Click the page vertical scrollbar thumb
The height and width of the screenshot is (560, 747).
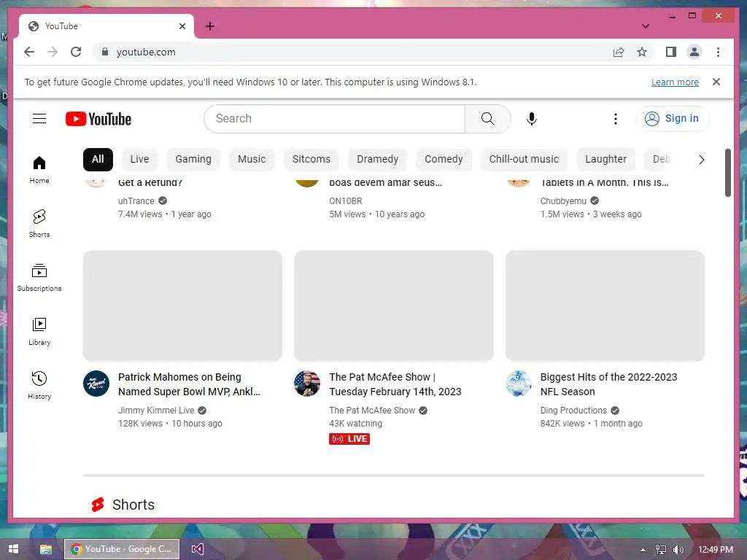(727, 172)
